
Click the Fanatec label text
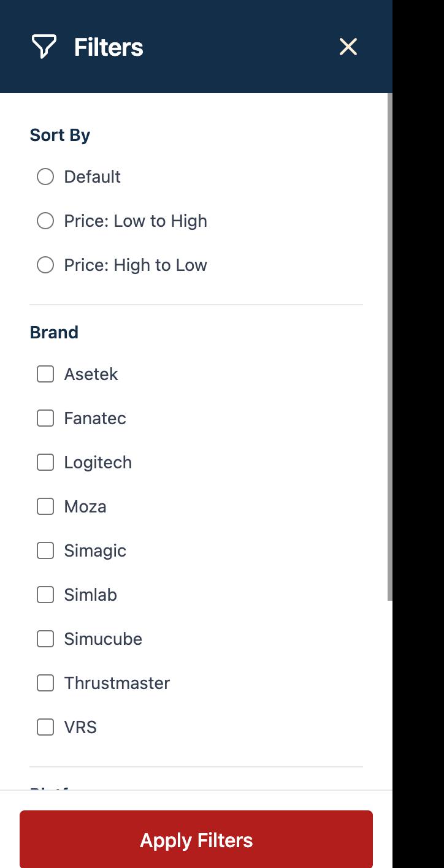tap(95, 418)
